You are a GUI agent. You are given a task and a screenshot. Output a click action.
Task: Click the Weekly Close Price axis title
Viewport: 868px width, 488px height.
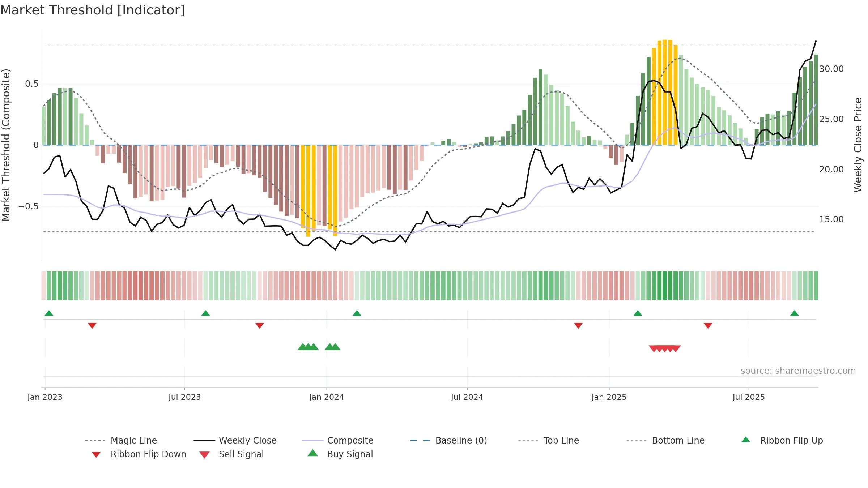click(858, 145)
